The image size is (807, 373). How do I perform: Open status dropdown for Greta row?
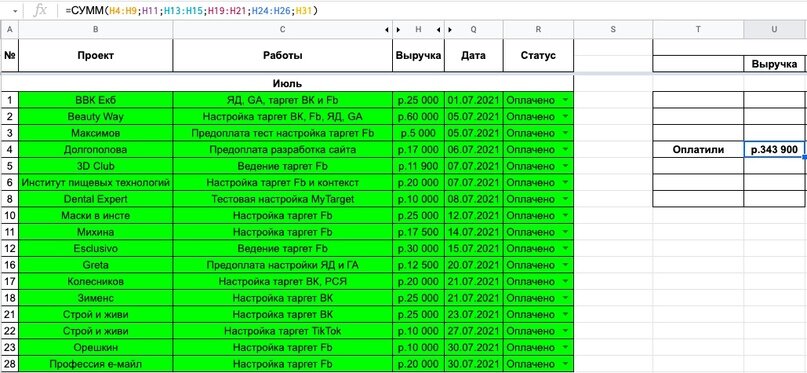click(x=566, y=265)
